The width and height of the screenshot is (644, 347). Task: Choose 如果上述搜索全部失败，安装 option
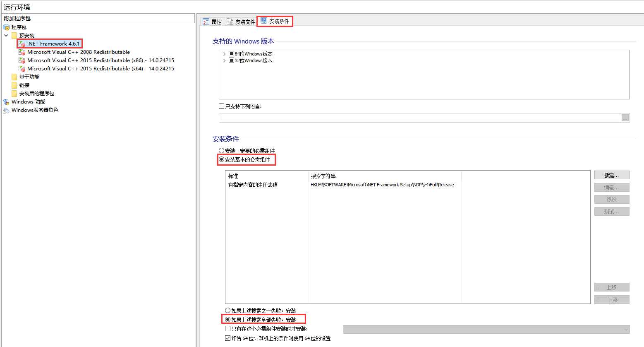click(x=228, y=320)
